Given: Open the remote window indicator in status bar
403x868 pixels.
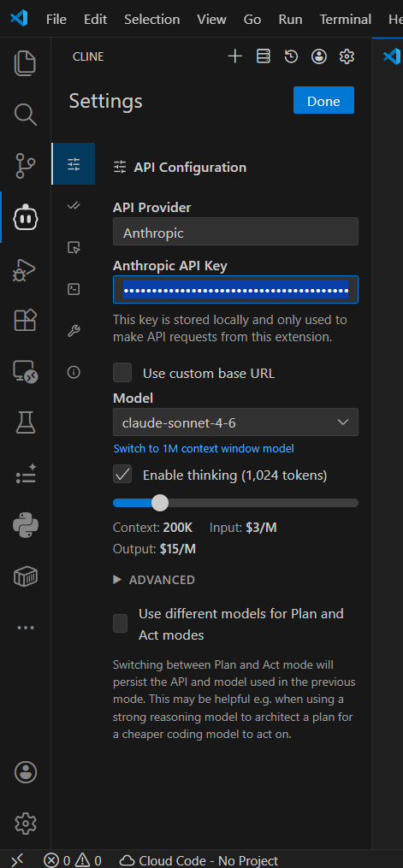Looking at the screenshot, I should tap(17, 859).
